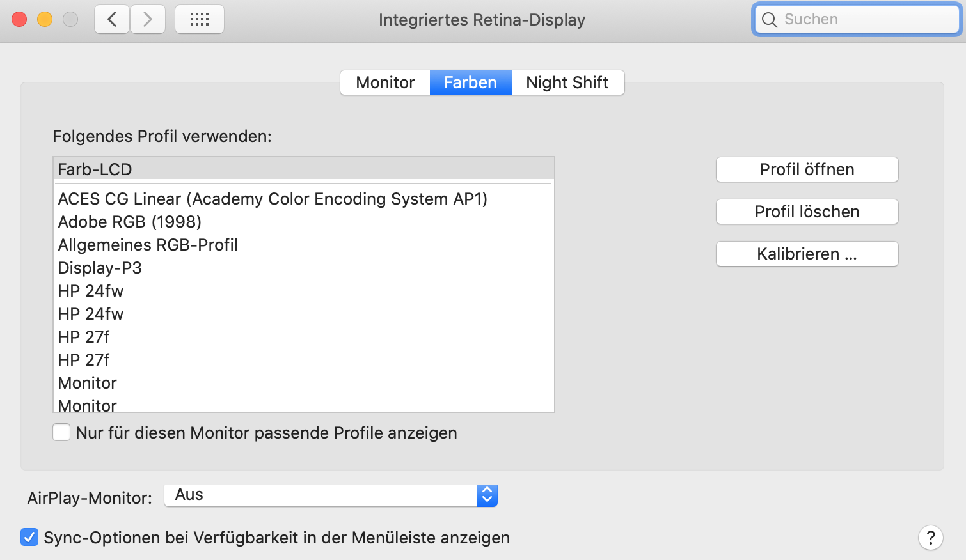This screenshot has width=966, height=560.
Task: Go back with the left arrow button
Action: click(x=112, y=19)
